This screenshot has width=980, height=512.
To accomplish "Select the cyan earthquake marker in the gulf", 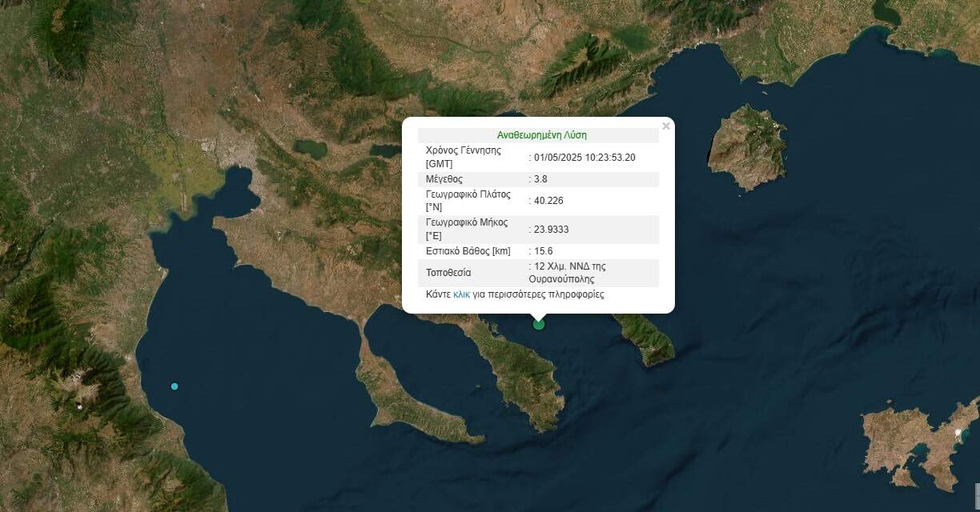I will click(175, 386).
